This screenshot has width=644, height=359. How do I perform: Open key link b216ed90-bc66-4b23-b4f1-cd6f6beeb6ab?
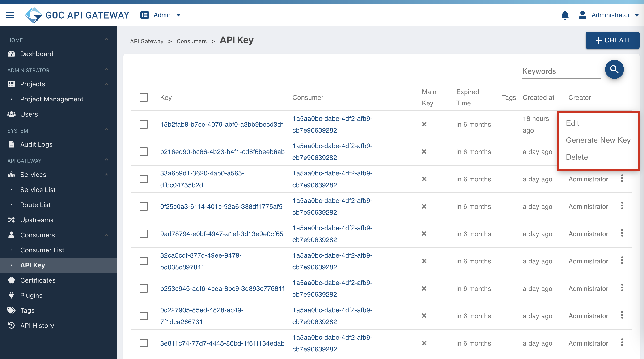(223, 152)
